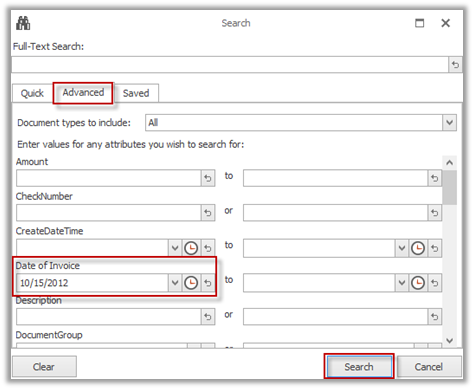475x390 pixels.
Task: Focus the first Description input field
Action: click(109, 317)
